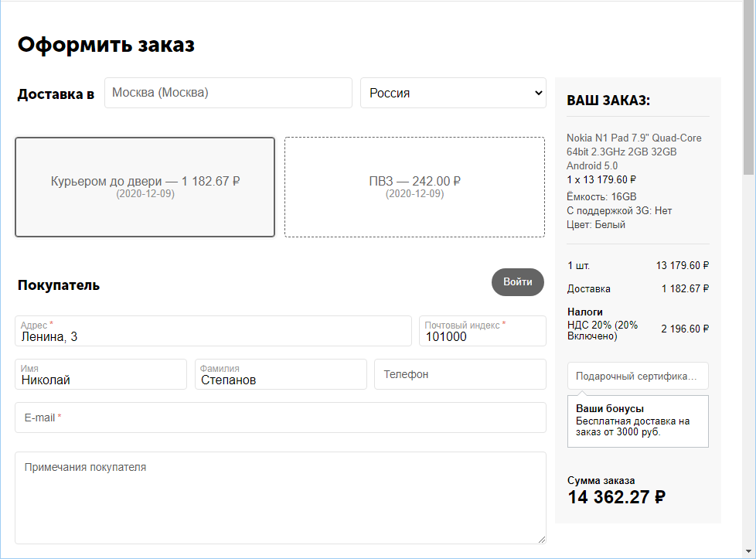Click the Фамилия field containing Степанов
756x559 pixels.
[281, 374]
